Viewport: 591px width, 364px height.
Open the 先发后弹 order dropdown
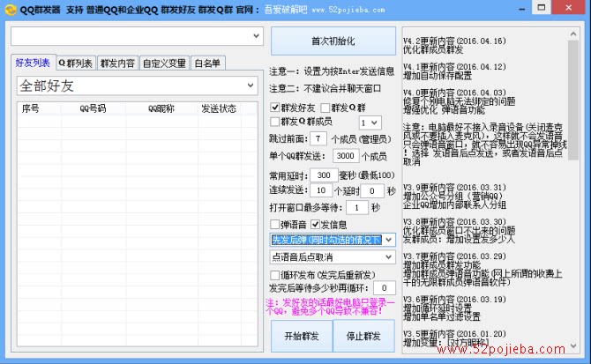pyautogui.click(x=333, y=240)
